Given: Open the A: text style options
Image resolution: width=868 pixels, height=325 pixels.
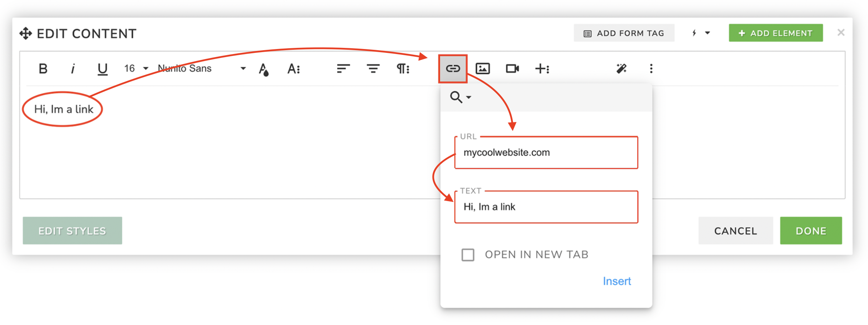Looking at the screenshot, I should [293, 69].
